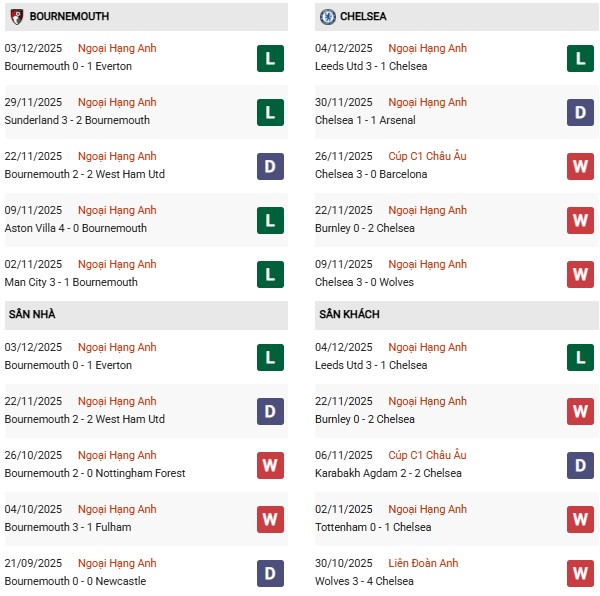
Task: Open the Cúp C1 Châu Âu link beside 26/11/2025
Action: click(427, 156)
